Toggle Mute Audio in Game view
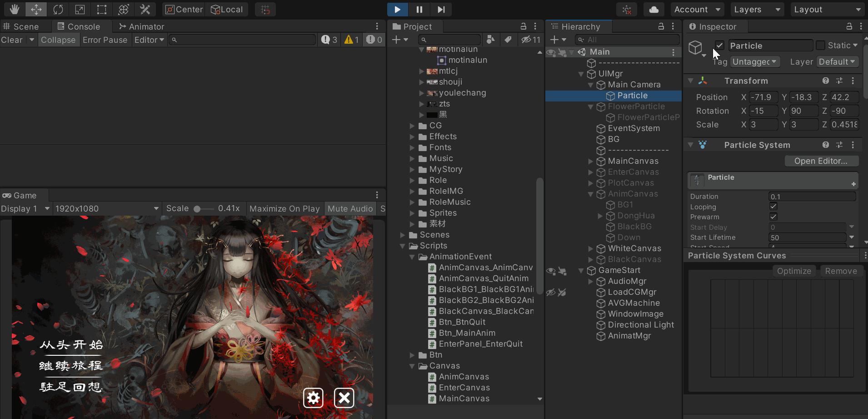Viewport: 868px width, 419px height. coord(350,208)
